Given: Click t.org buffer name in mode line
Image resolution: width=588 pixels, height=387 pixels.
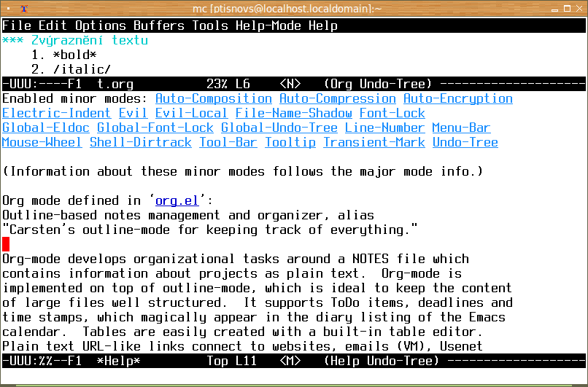Looking at the screenshot, I should [115, 84].
